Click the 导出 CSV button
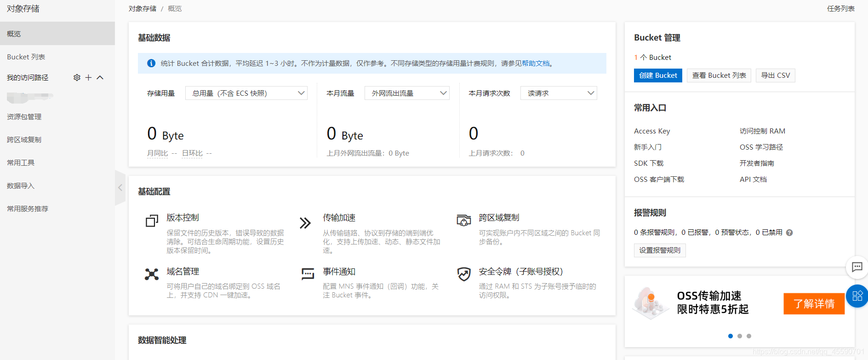This screenshot has width=868, height=360. (x=776, y=75)
